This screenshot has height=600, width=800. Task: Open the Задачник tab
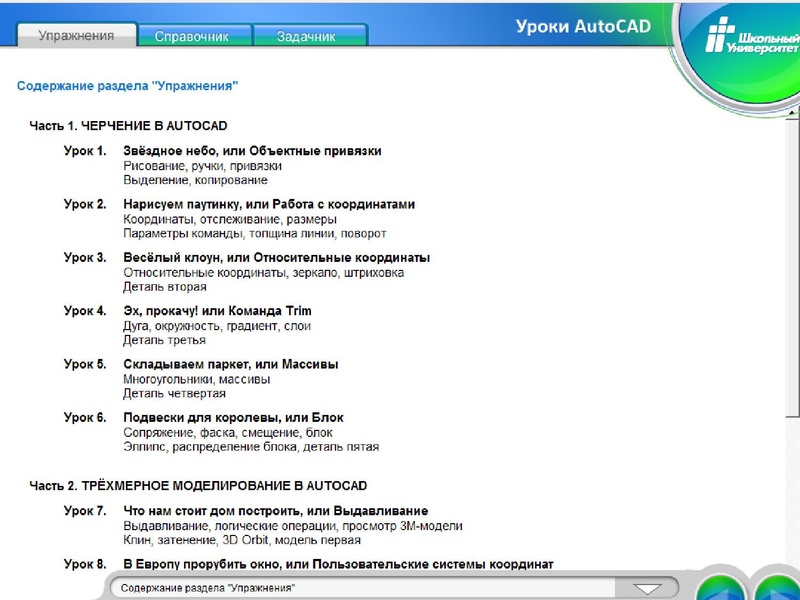(x=308, y=36)
